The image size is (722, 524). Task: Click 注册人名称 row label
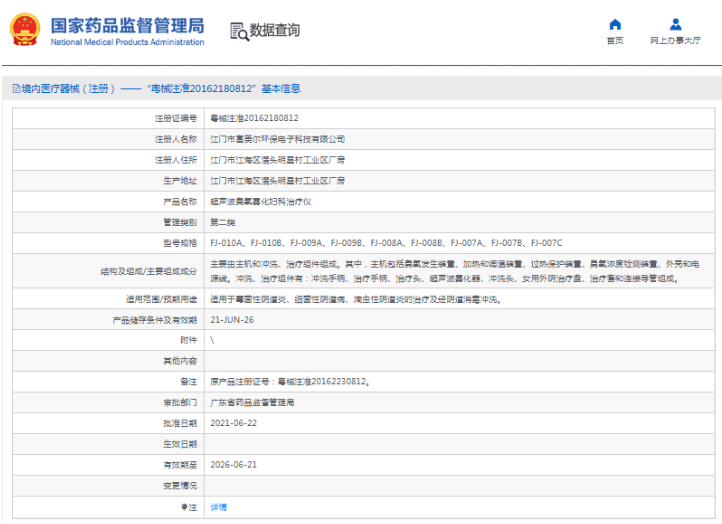click(x=176, y=139)
